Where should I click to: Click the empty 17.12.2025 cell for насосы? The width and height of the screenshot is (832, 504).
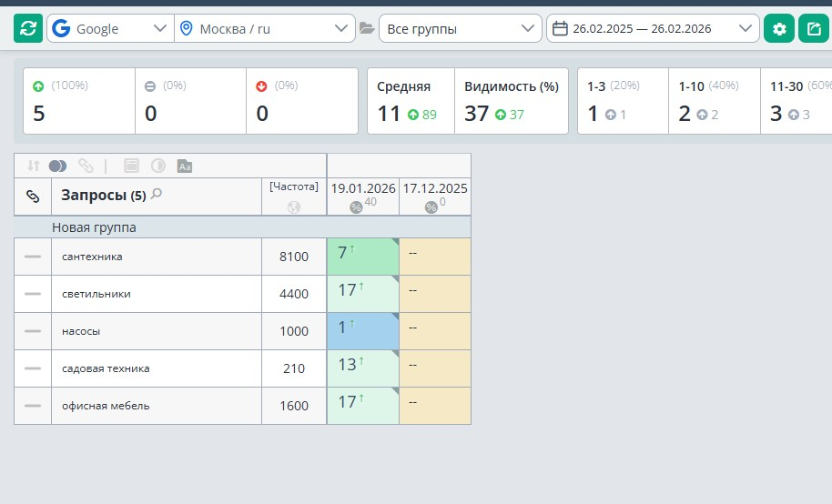[x=435, y=331]
